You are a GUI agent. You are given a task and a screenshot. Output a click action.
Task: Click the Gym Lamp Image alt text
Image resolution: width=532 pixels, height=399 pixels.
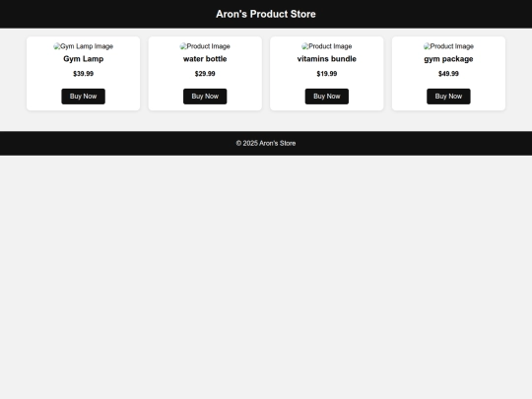[x=87, y=46]
